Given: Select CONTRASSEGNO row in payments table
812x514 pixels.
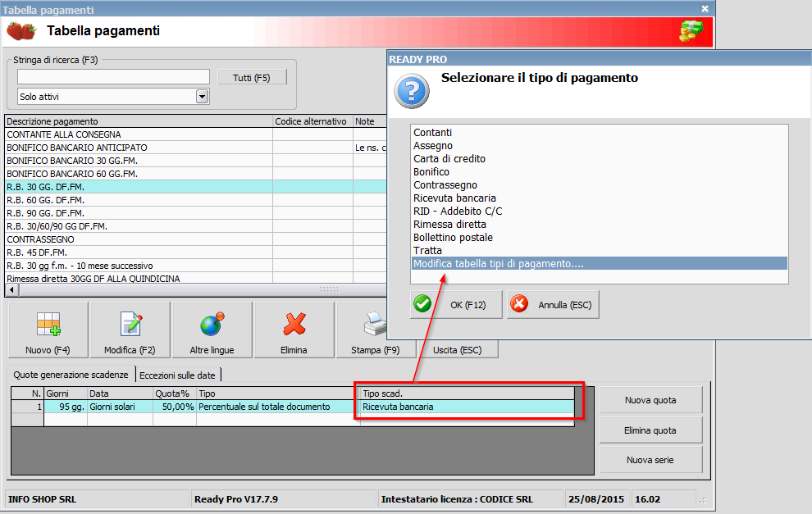Looking at the screenshot, I should tap(196, 239).
